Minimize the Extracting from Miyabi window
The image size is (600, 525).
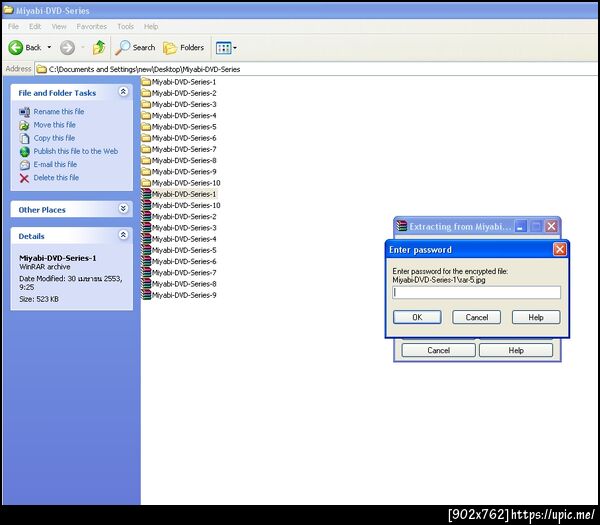[x=520, y=227]
